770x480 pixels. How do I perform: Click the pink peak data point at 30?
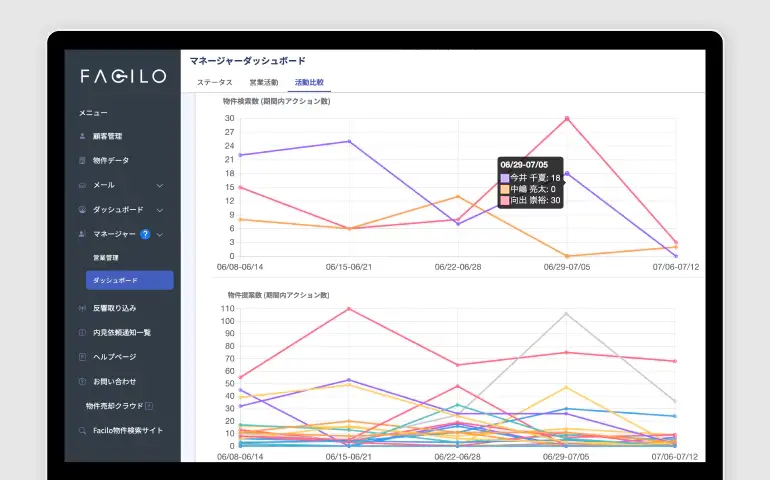(x=567, y=118)
